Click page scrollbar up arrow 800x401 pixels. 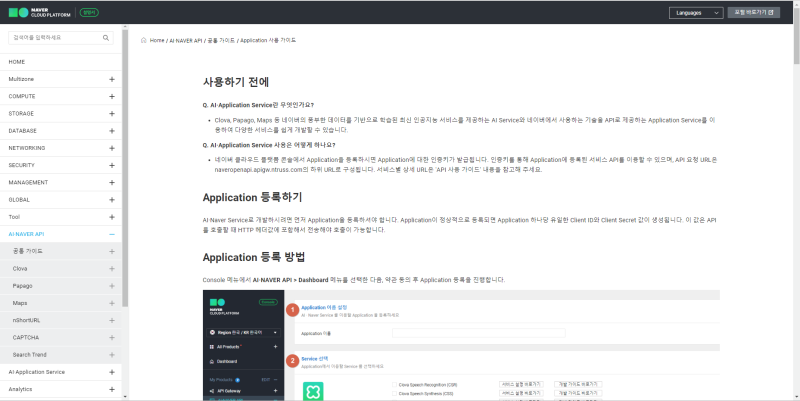point(796,3)
